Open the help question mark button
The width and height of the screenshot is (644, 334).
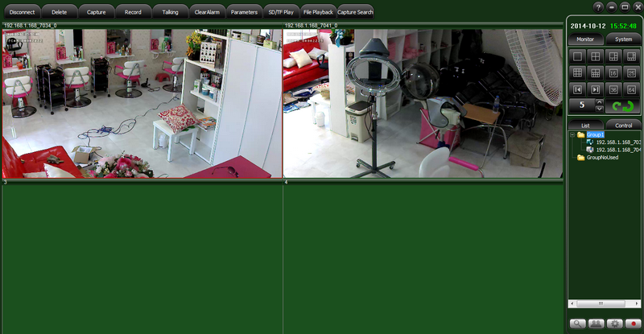pos(598,7)
